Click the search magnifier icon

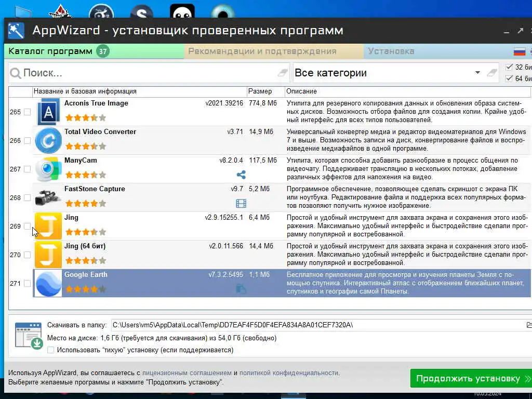point(15,73)
